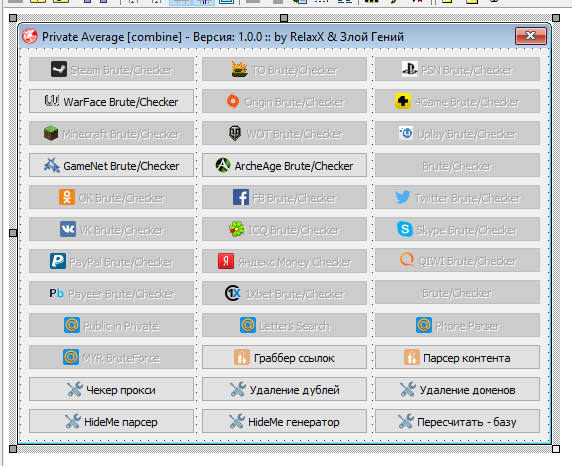The width and height of the screenshot is (572, 466).
Task: Launch HideMe генератор
Action: point(284,421)
